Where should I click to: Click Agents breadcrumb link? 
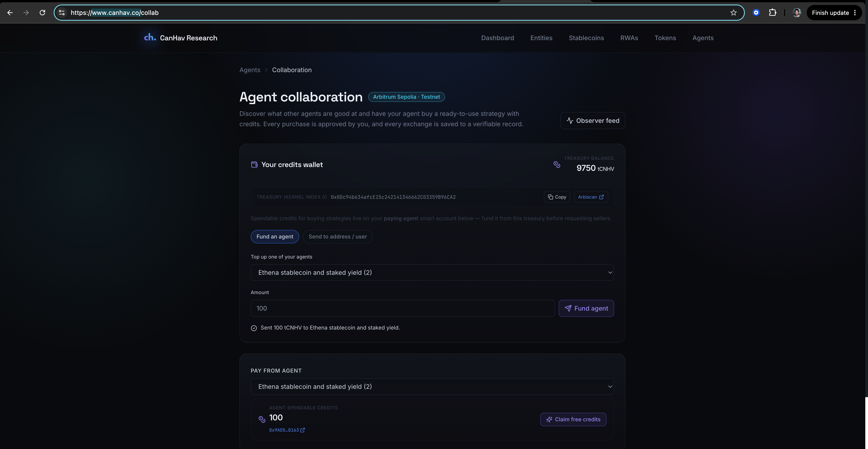click(250, 70)
